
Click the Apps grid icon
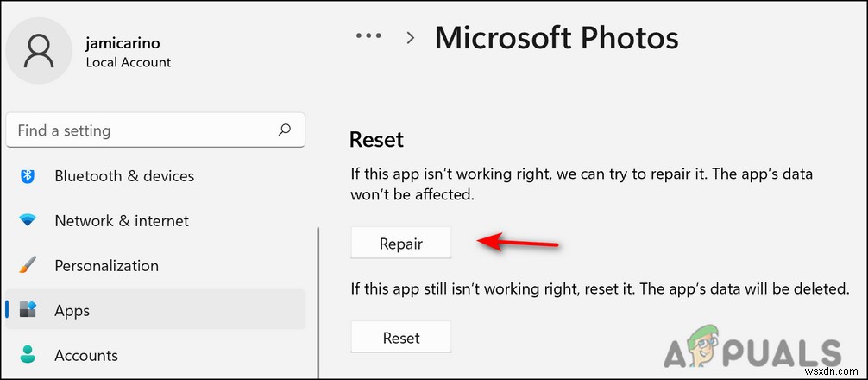point(28,310)
